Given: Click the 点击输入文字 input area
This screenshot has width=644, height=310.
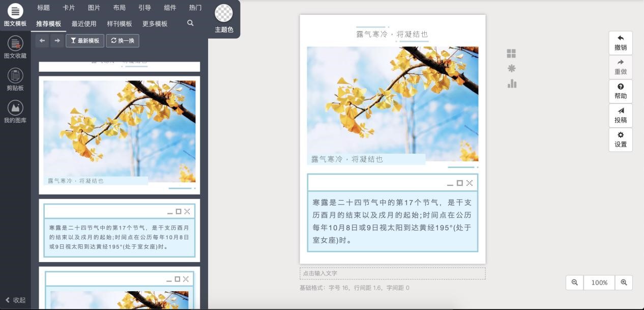Looking at the screenshot, I should tap(393, 273).
